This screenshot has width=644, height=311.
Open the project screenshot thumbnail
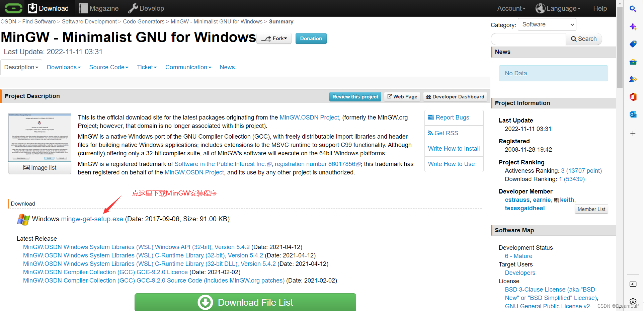tap(40, 138)
